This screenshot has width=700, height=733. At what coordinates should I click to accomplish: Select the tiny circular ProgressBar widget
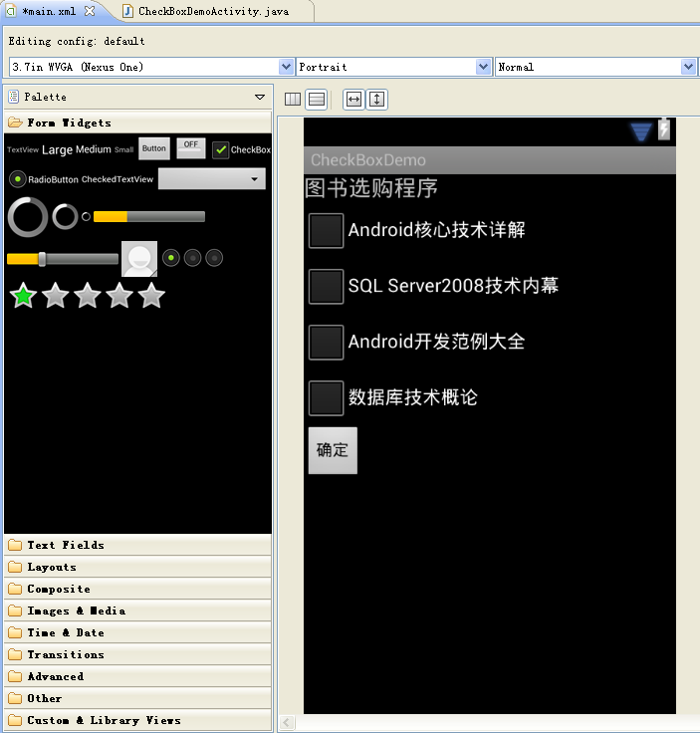click(86, 216)
